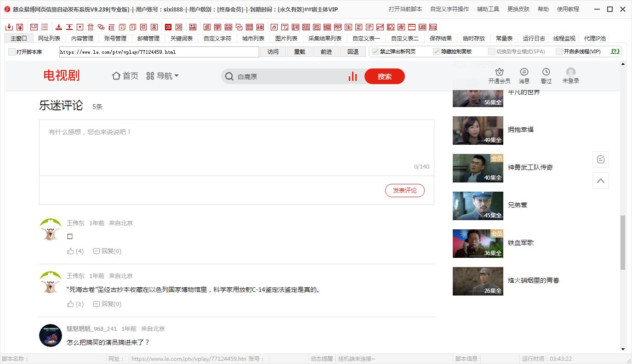Click the red ranking bars icon in search box
The height and width of the screenshot is (364, 632).
pos(353,76)
